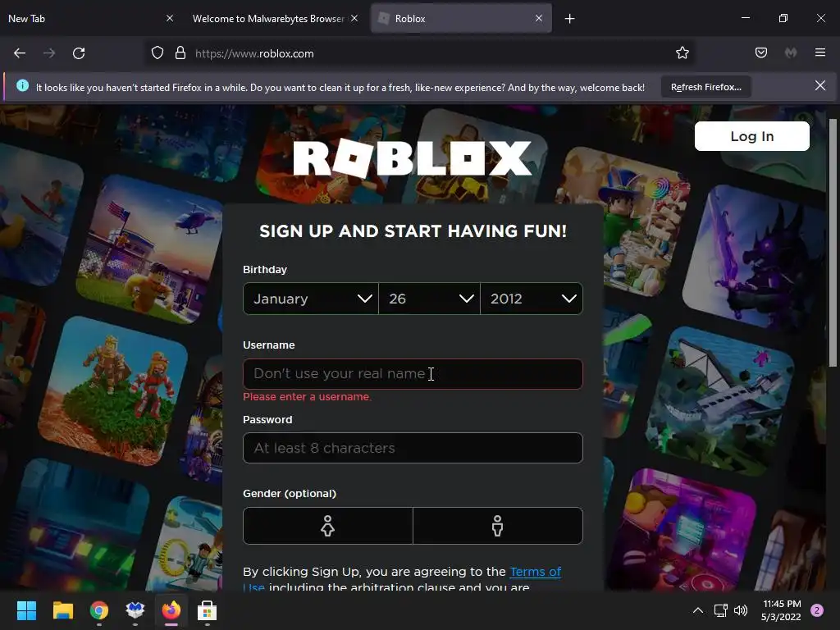Image resolution: width=840 pixels, height=630 pixels.
Task: Dismiss the Firefox refresh notification bar
Action: click(819, 85)
